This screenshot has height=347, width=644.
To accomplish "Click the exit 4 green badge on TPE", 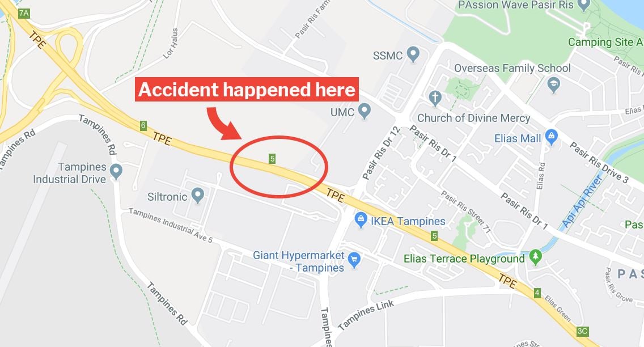I will [537, 293].
